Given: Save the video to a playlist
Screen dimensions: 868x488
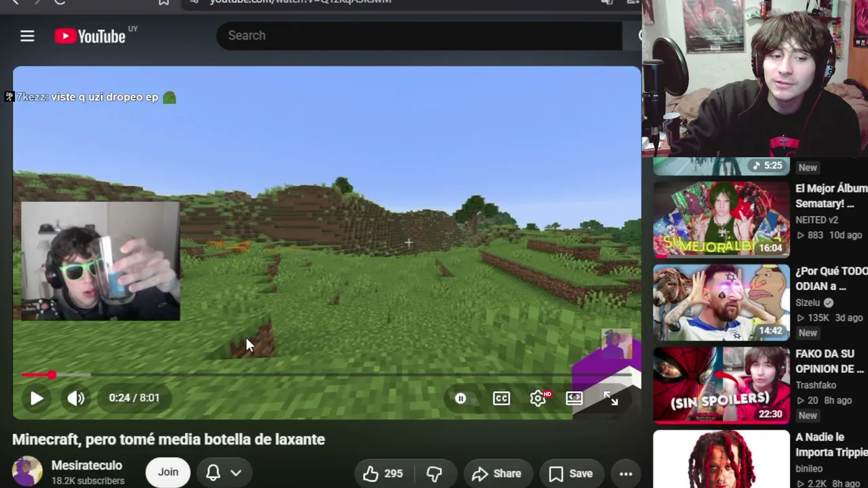Looking at the screenshot, I should [x=571, y=474].
